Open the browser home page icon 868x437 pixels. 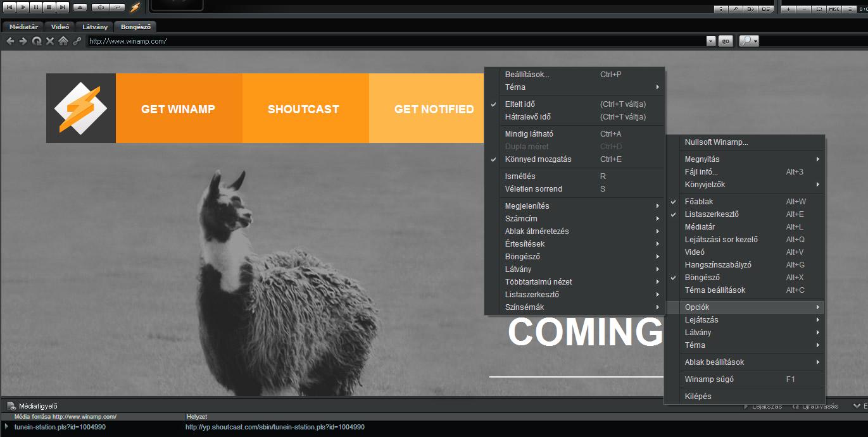63,41
